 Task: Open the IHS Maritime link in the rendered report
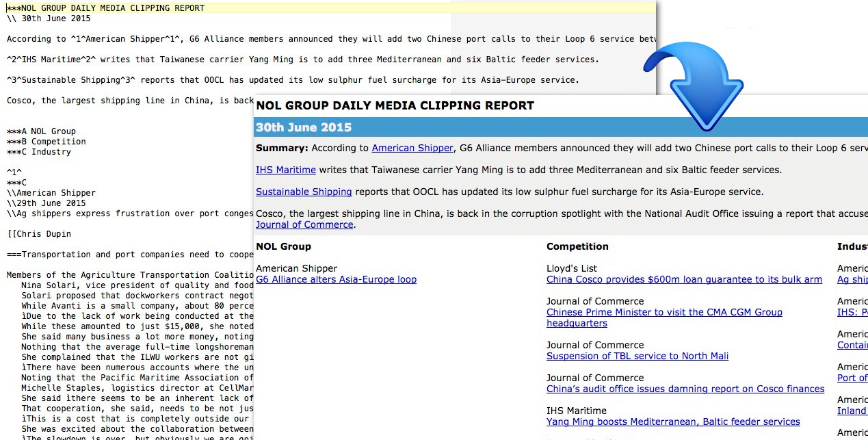[286, 170]
